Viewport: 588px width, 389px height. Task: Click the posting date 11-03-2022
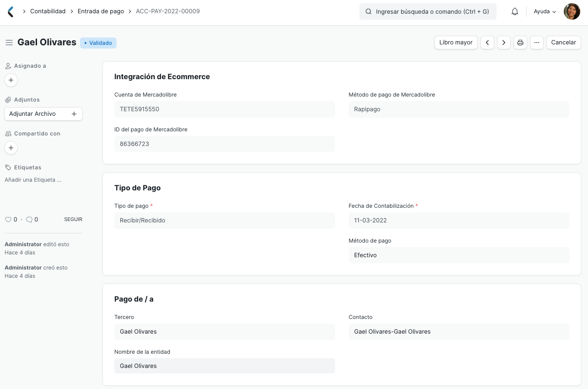[x=459, y=221]
